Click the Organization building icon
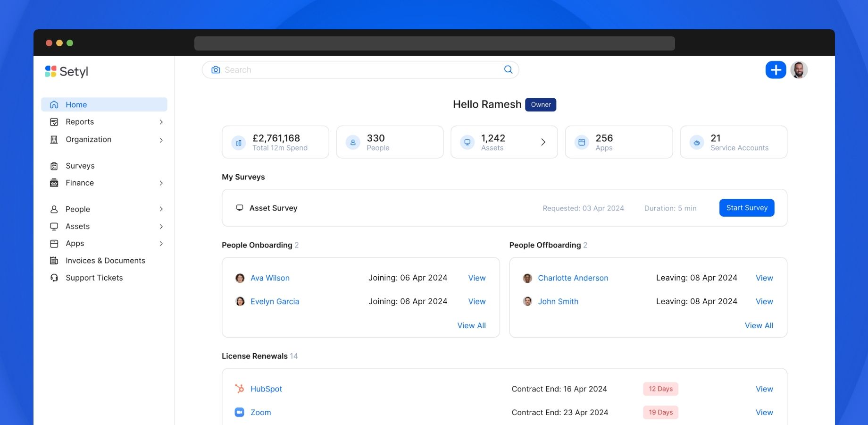 [54, 139]
